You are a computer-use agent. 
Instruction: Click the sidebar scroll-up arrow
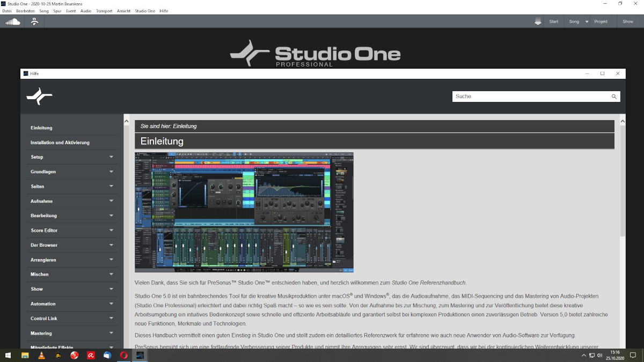point(126,122)
